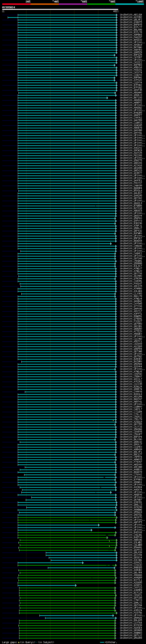Select hit label UniRef100_Q9M5Z9
This screenshot has width=146, height=644.
point(131,53)
